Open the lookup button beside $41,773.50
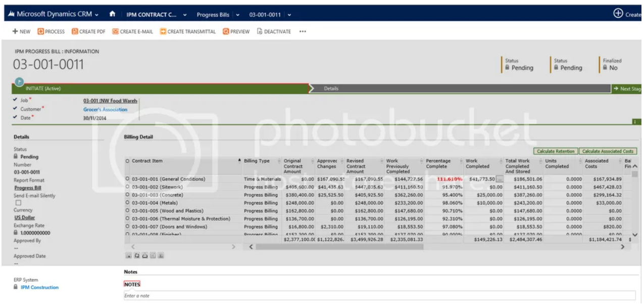644x307 pixels. (500, 179)
